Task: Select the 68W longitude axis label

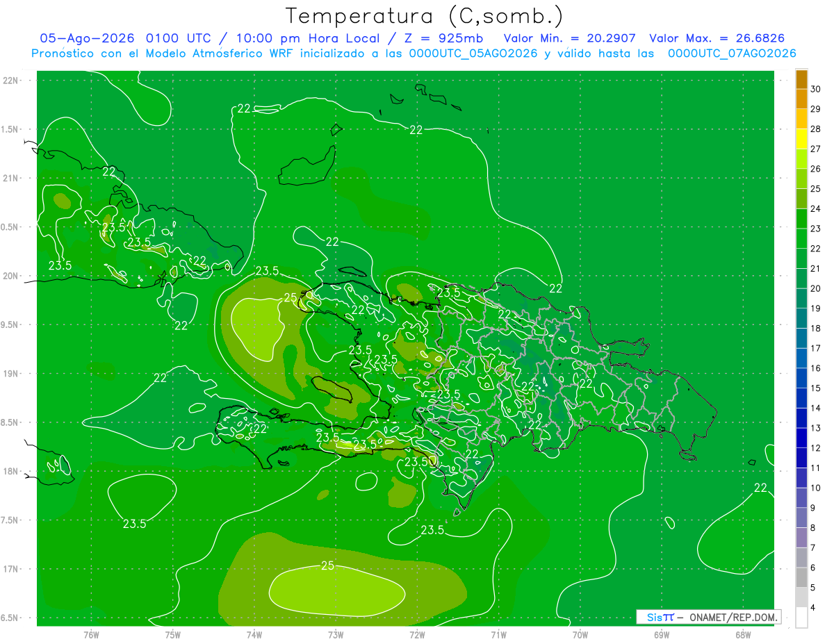Action: [743, 634]
